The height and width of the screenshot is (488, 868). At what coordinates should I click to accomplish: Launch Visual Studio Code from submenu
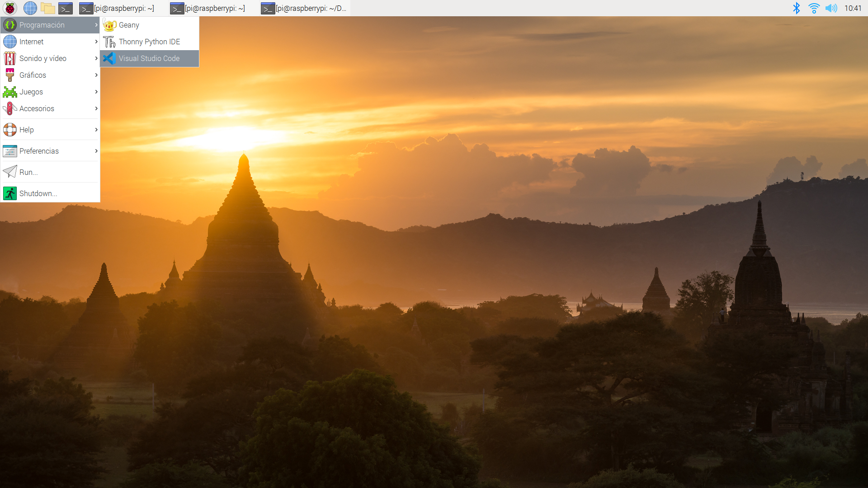(x=149, y=58)
